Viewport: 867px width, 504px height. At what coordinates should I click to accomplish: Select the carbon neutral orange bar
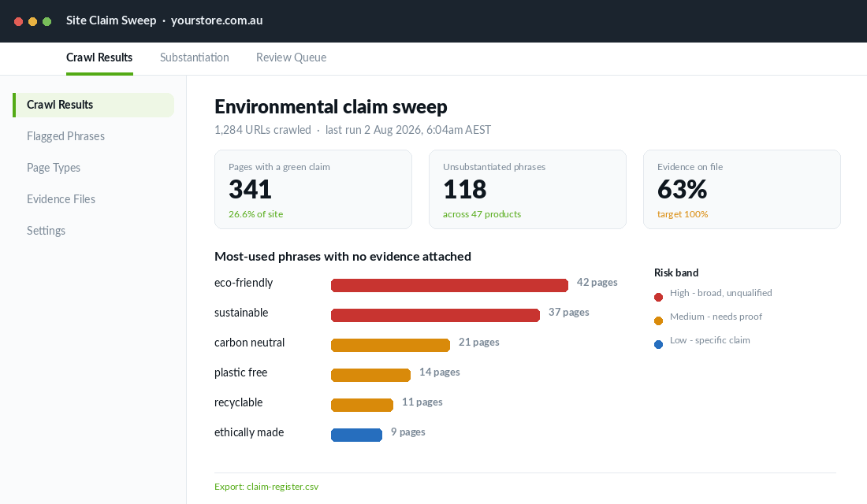point(390,346)
